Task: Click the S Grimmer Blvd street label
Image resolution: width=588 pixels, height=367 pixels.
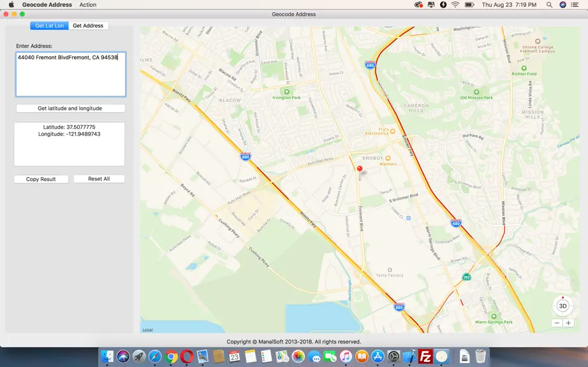Action: (404, 198)
